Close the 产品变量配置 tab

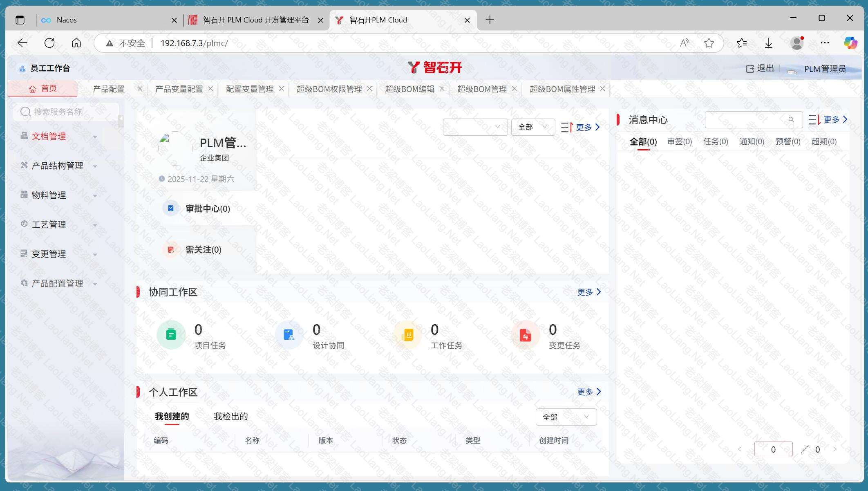[210, 89]
